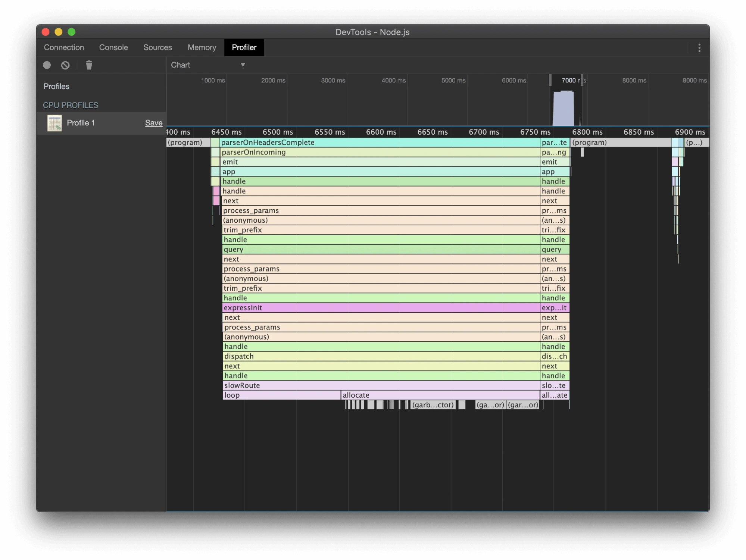Click the wide app flame bar
Viewport: 746px width, 560px height.
point(380,172)
